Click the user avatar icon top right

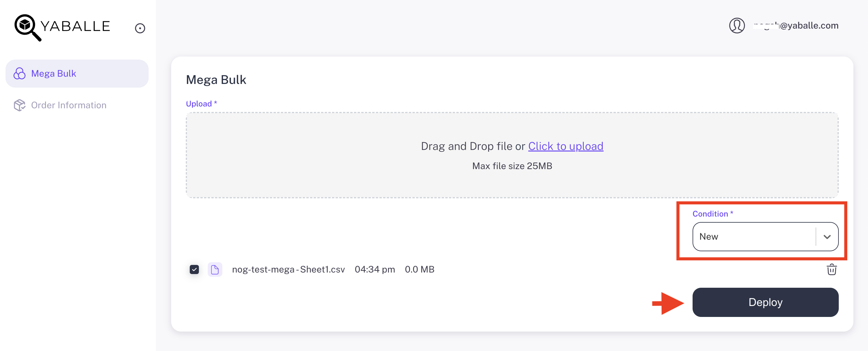click(x=737, y=25)
